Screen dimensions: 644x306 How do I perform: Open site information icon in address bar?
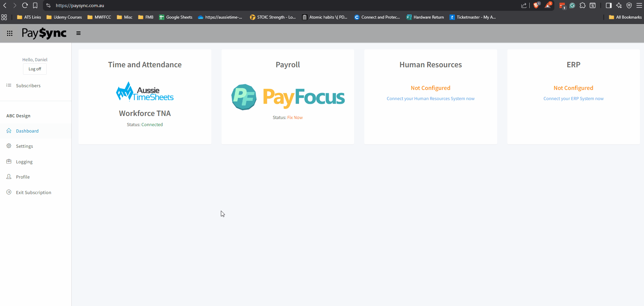pyautogui.click(x=48, y=5)
